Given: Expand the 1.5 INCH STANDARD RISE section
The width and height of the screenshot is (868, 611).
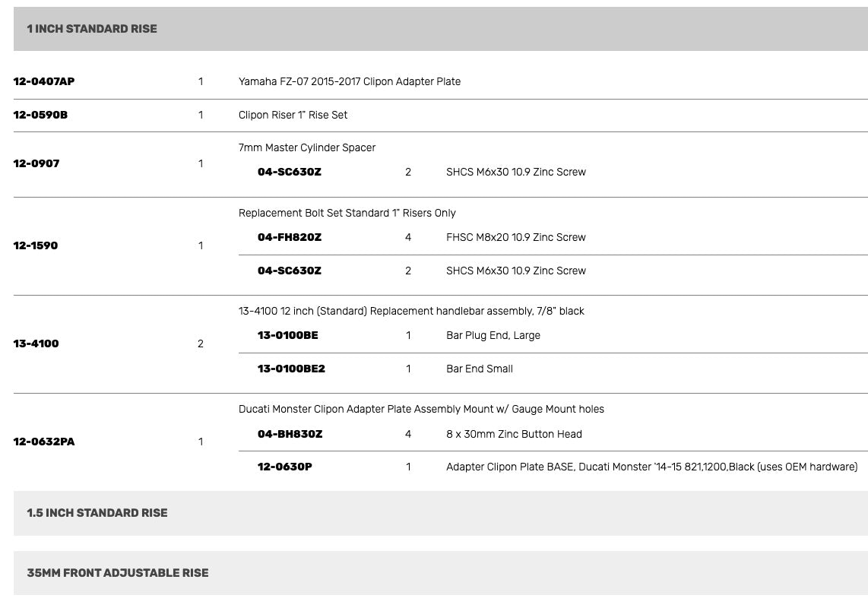Looking at the screenshot, I should tap(441, 513).
